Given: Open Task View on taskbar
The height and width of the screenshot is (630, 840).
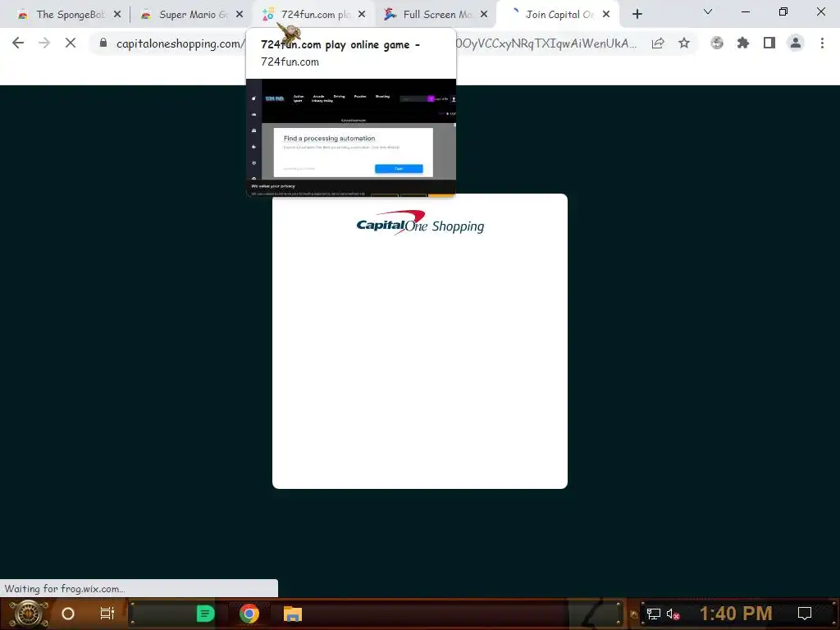Looking at the screenshot, I should click(x=107, y=614).
